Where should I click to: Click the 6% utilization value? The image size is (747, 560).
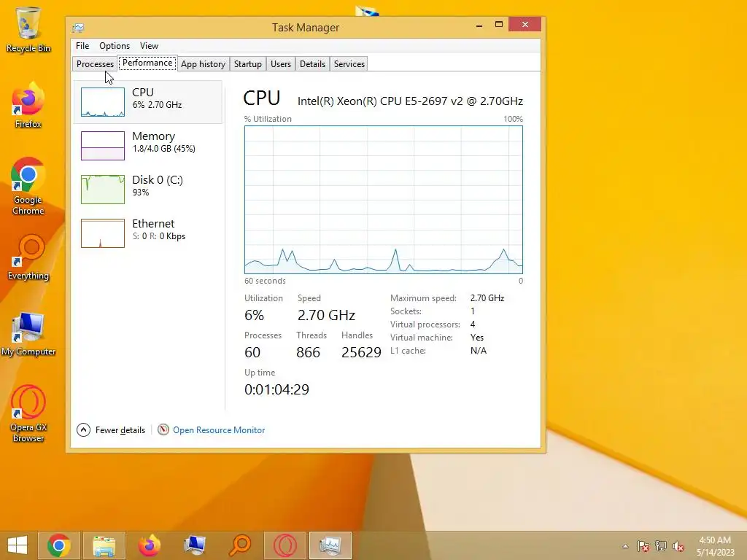tap(254, 315)
